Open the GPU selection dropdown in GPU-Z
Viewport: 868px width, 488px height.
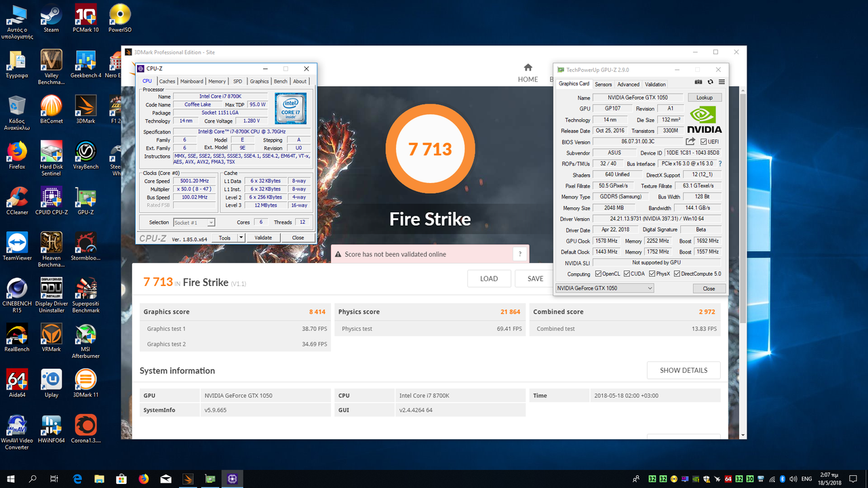[x=604, y=288]
